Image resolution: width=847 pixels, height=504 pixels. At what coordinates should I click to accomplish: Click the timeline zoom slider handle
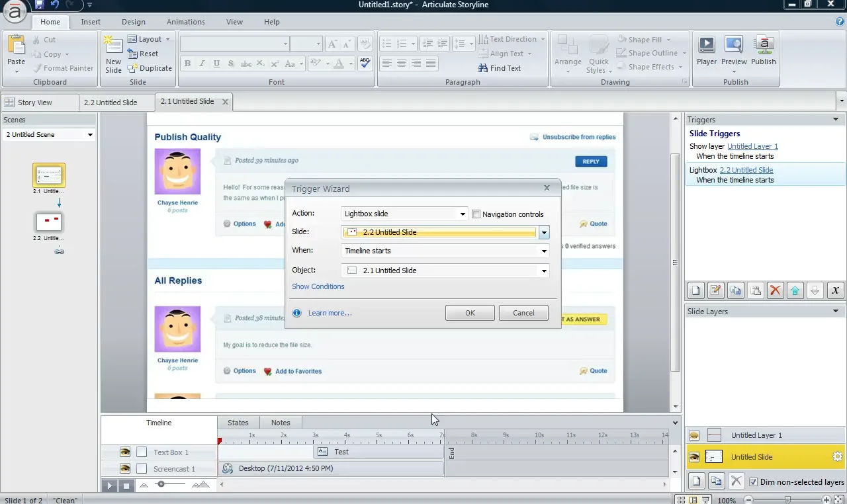click(159, 485)
